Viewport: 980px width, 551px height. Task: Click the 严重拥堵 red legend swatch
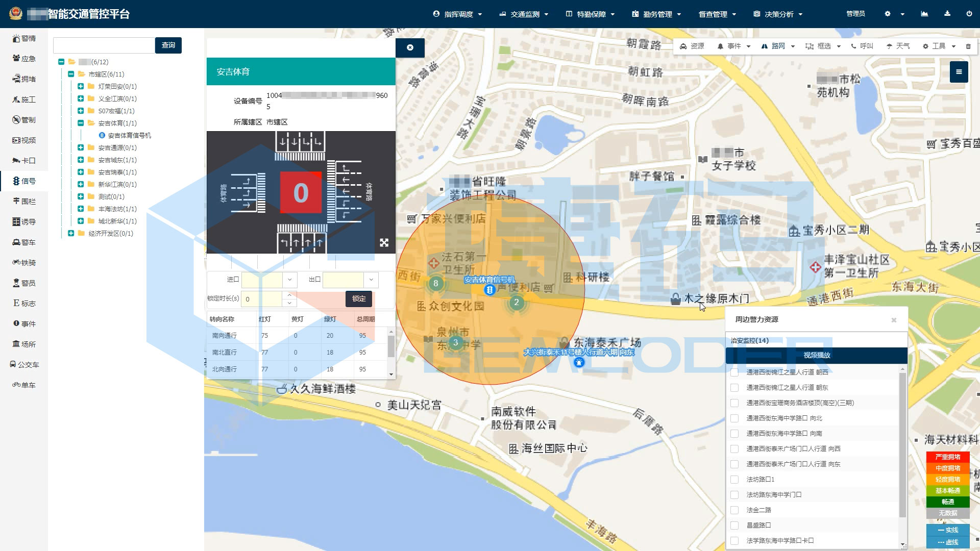(x=947, y=457)
